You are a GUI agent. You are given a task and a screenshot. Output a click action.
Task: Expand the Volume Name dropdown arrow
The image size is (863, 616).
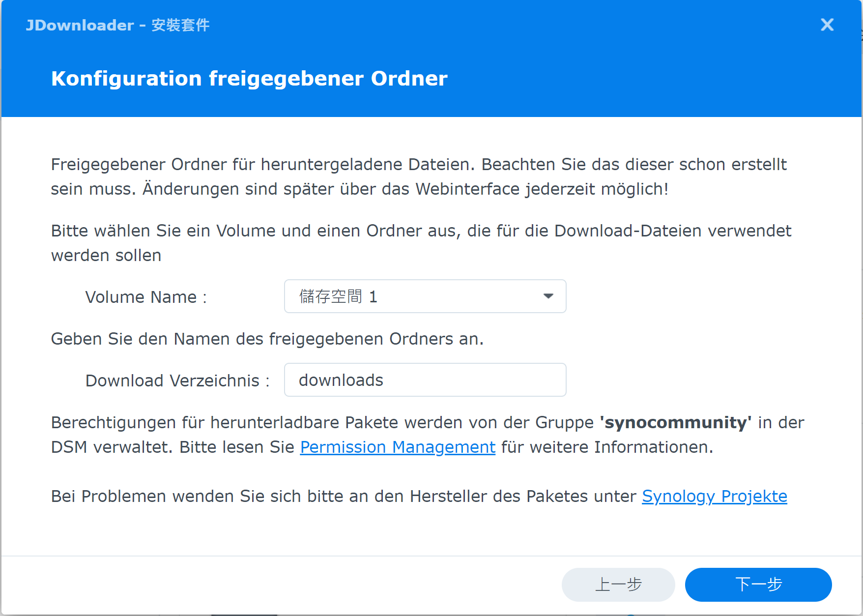[x=548, y=296]
